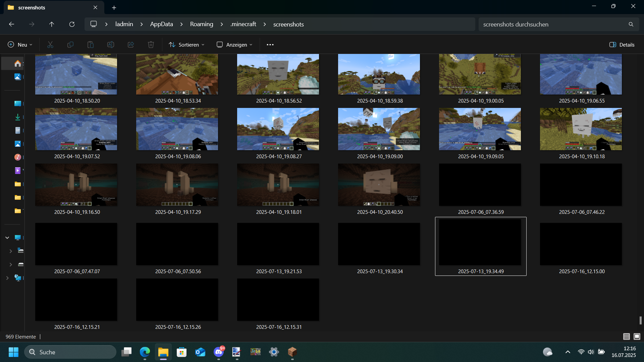Screen dimensions: 644x362
Task: Show hidden system tray icons
Action: 568,352
